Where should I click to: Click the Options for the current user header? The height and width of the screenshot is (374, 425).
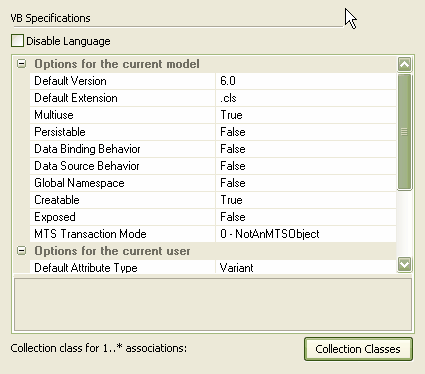click(112, 251)
